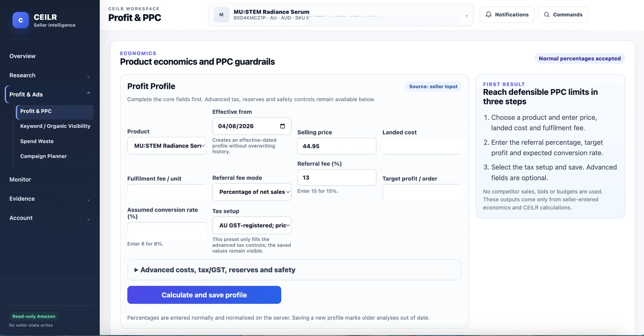Open the Referral fee mode dropdown
This screenshot has width=644, height=336.
click(252, 192)
